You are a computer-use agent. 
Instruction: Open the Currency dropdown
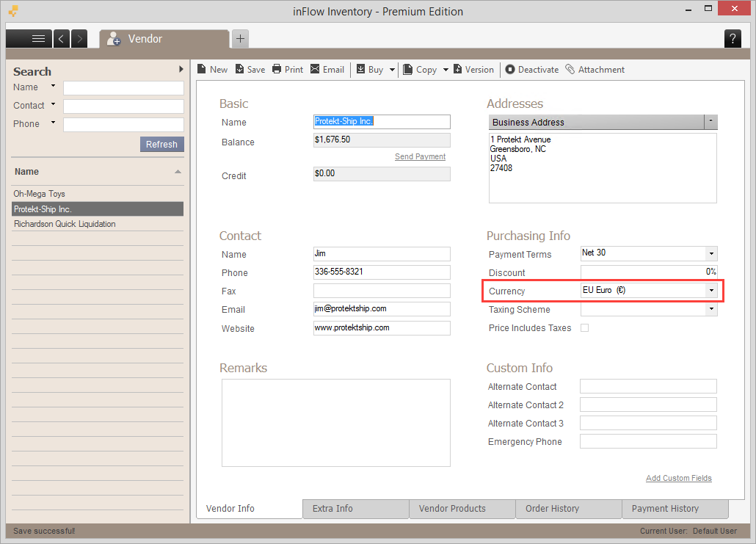711,290
